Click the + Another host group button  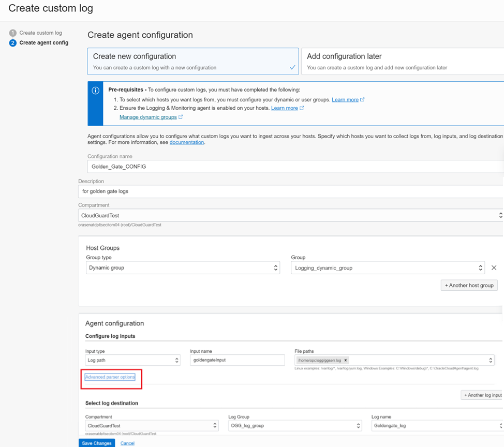469,285
